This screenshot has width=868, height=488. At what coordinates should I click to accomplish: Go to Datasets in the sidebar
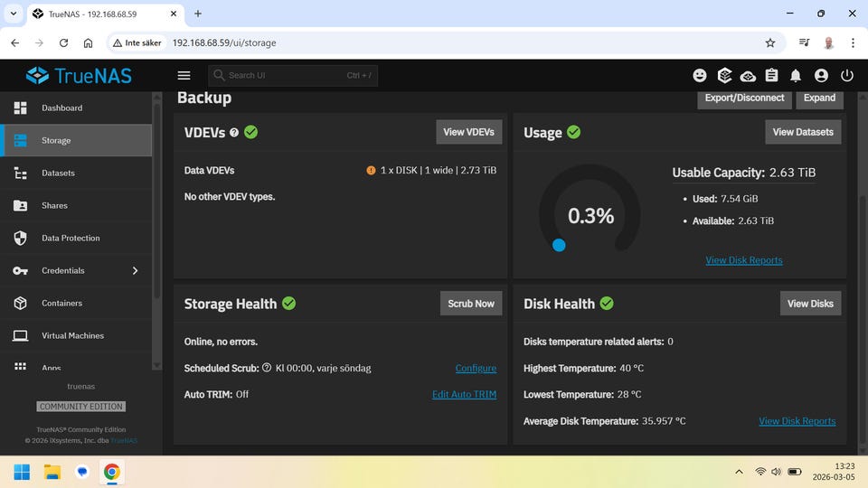pos(58,173)
